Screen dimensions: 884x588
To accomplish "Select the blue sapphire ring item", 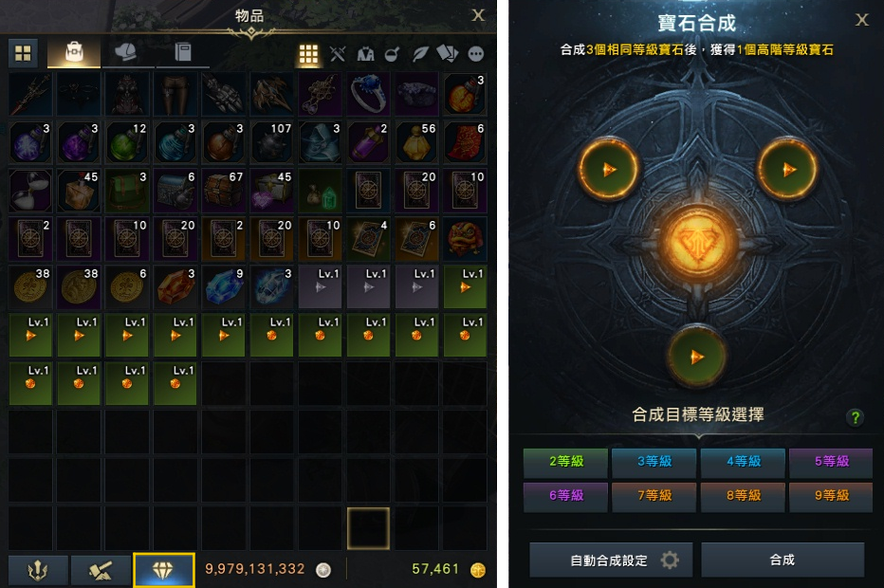I will [368, 94].
